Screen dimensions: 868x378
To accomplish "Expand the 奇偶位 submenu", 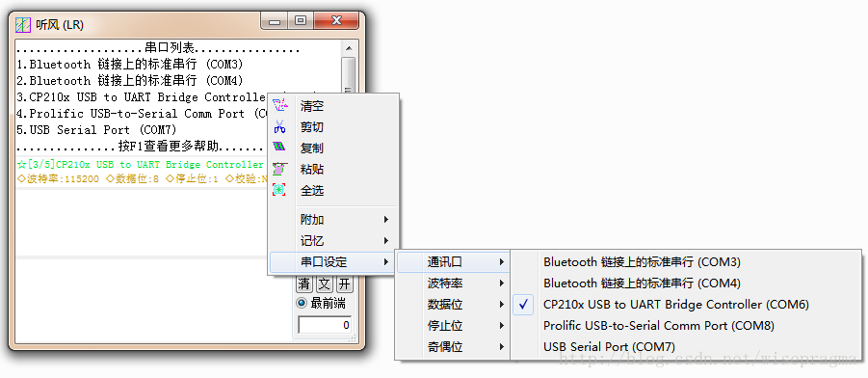I will pyautogui.click(x=453, y=347).
